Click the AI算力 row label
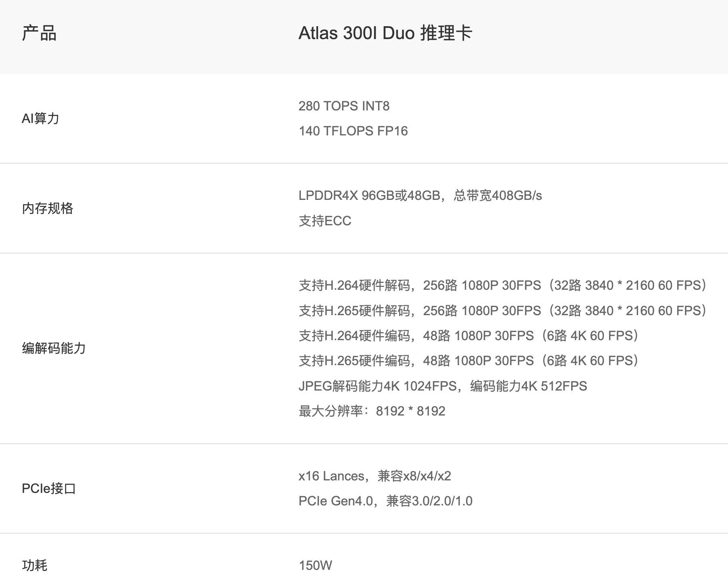The width and height of the screenshot is (728, 586). (x=40, y=118)
